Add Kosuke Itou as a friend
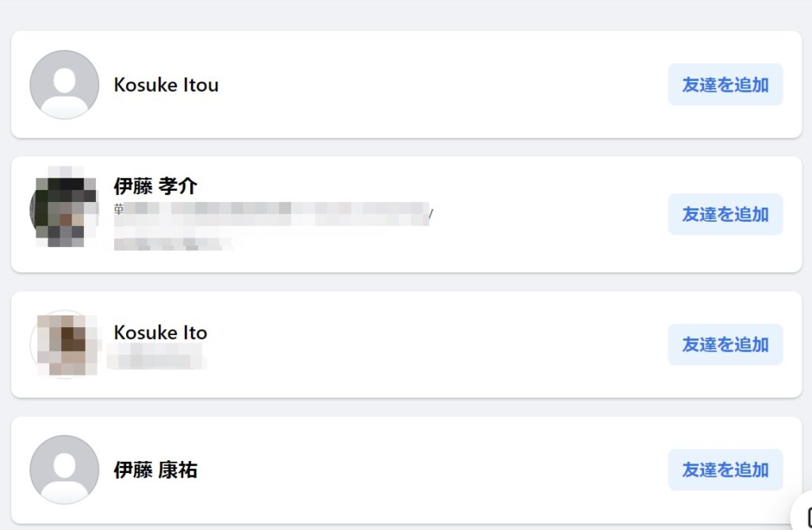 [x=725, y=85]
